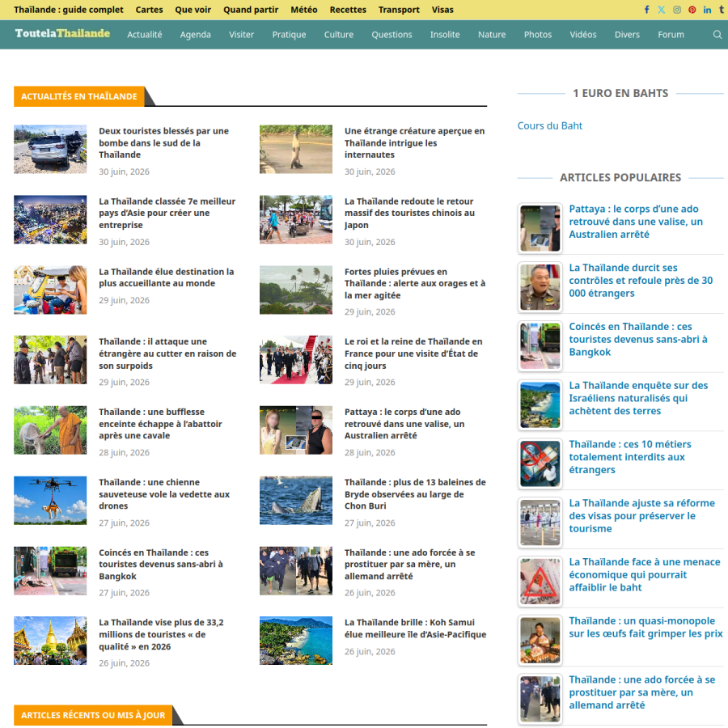This screenshot has width=728, height=728.
Task: Open the Bryde whale thumbnail
Action: coord(296,501)
